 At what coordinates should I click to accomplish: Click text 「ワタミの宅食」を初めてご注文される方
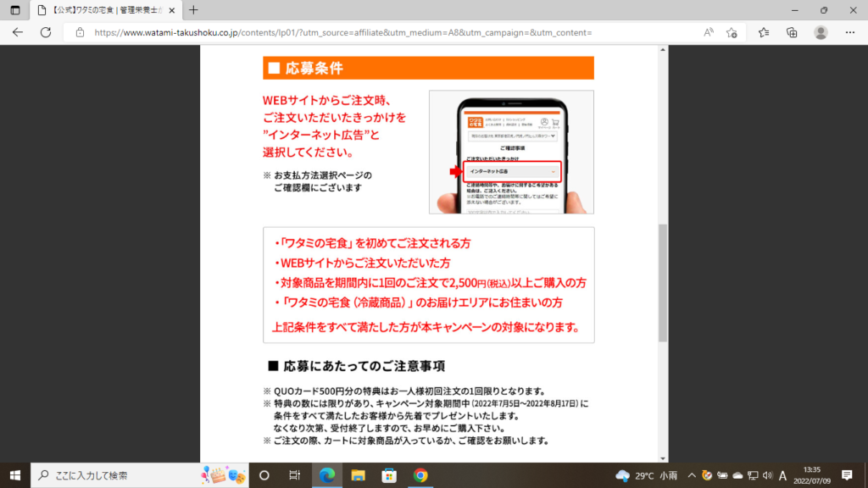373,243
